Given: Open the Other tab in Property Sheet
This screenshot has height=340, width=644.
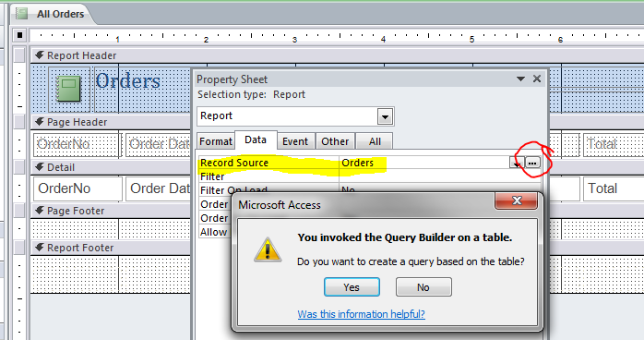Looking at the screenshot, I should click(x=335, y=141).
